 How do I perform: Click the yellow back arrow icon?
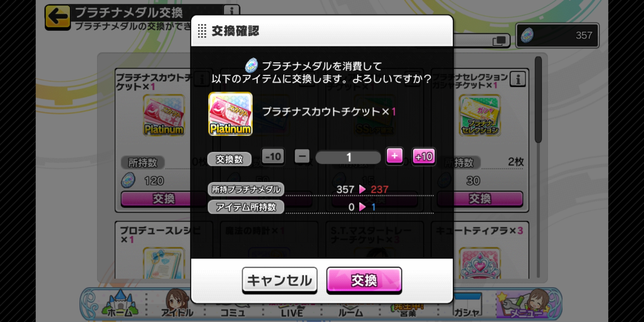pos(58,16)
